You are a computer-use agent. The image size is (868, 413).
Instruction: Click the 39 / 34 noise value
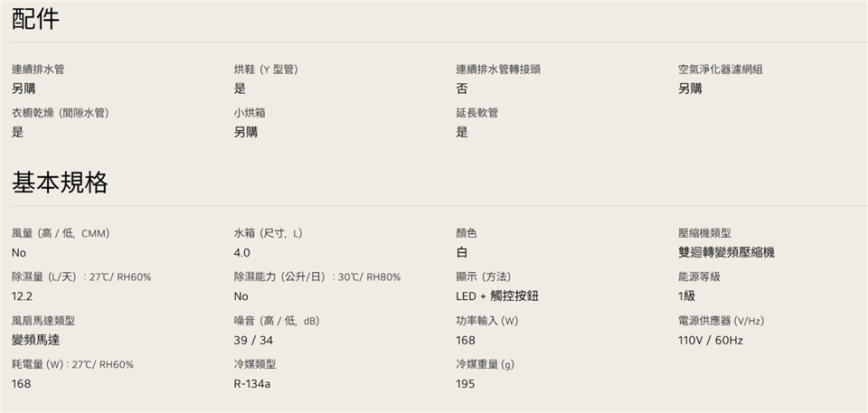[x=253, y=340]
